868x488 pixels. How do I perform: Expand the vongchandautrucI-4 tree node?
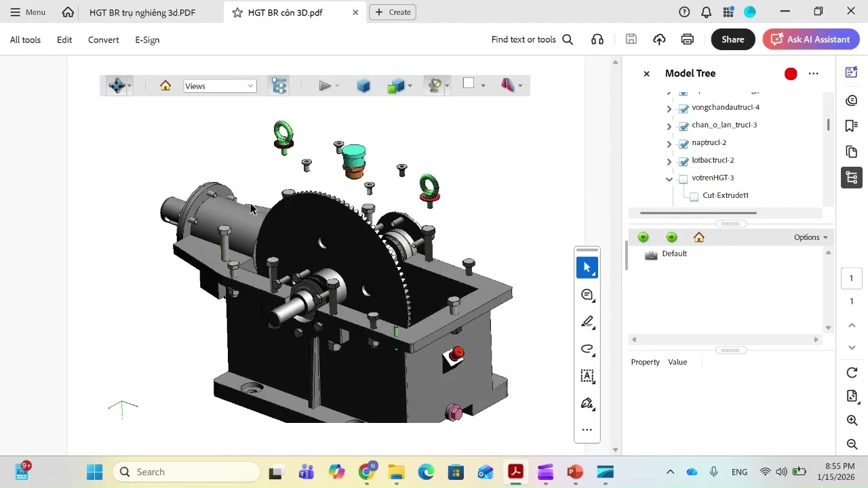pos(669,108)
